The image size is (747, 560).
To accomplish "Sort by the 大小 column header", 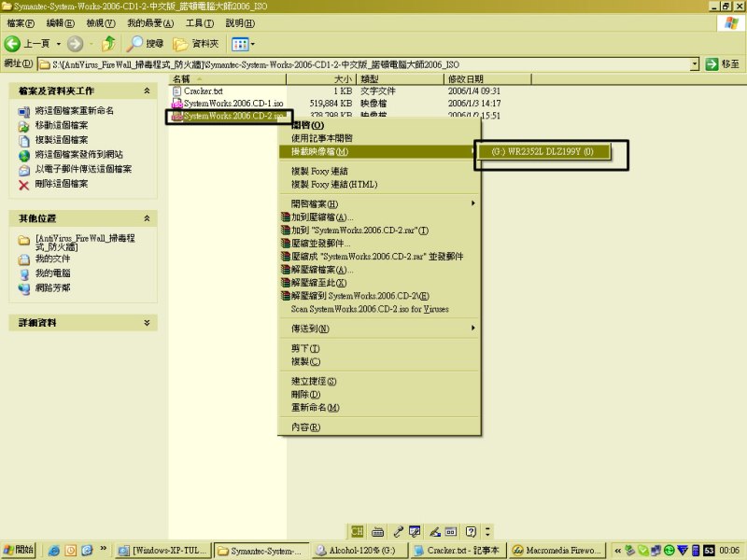I will (321, 79).
